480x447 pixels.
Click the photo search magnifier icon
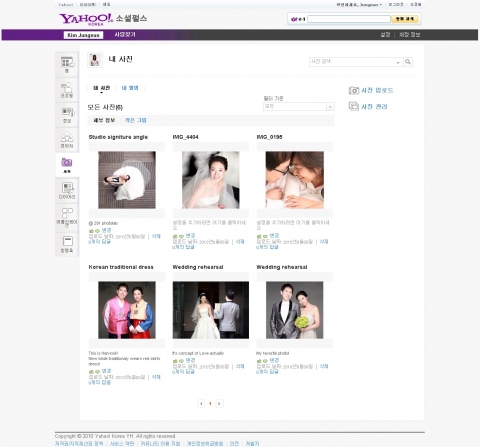coord(408,62)
